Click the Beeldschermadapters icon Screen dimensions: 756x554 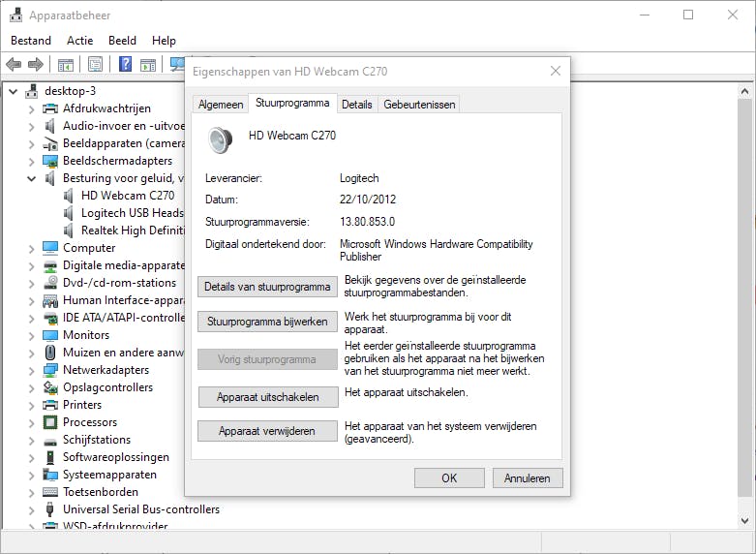tap(50, 161)
